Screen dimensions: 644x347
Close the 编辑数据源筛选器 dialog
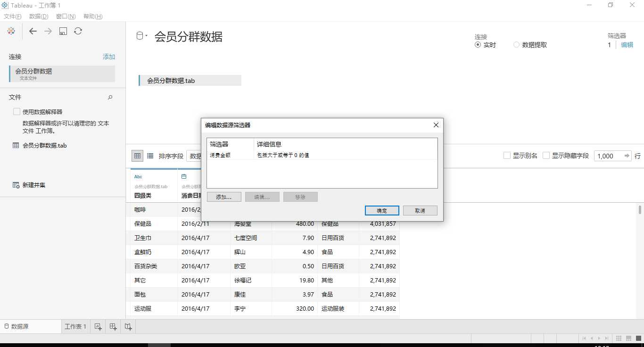pyautogui.click(x=436, y=125)
